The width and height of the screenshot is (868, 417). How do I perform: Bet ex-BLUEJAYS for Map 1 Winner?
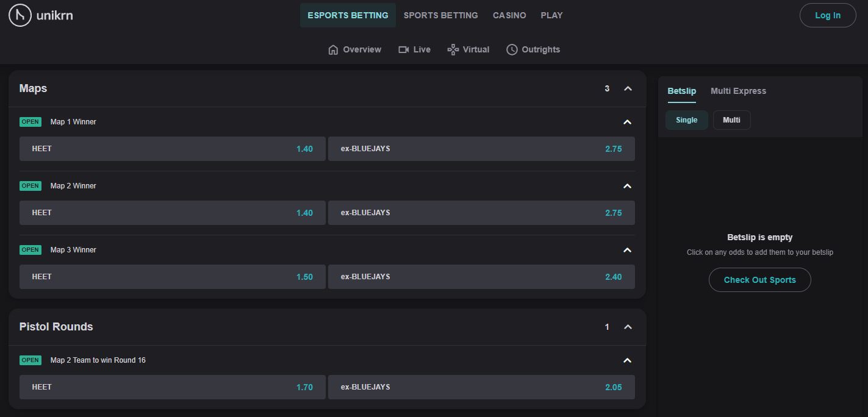[481, 149]
